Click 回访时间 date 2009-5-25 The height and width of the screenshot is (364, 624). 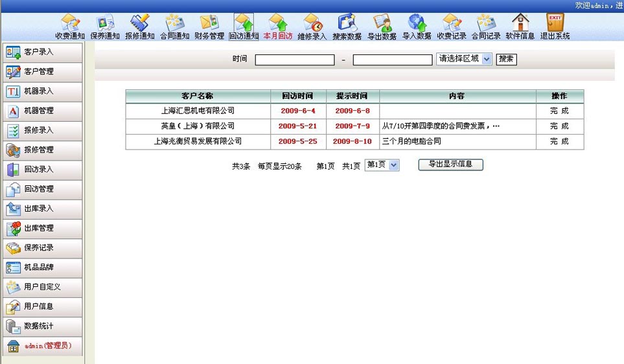[297, 141]
